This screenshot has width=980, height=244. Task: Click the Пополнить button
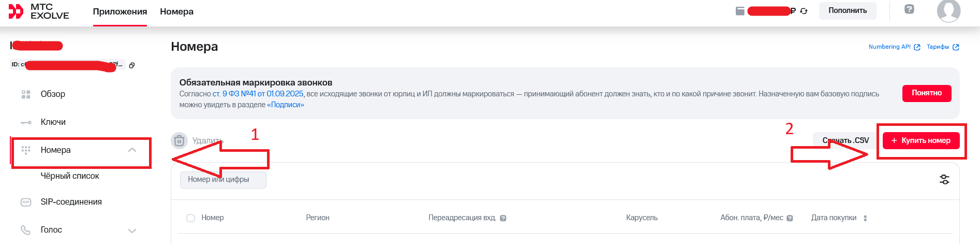point(848,10)
